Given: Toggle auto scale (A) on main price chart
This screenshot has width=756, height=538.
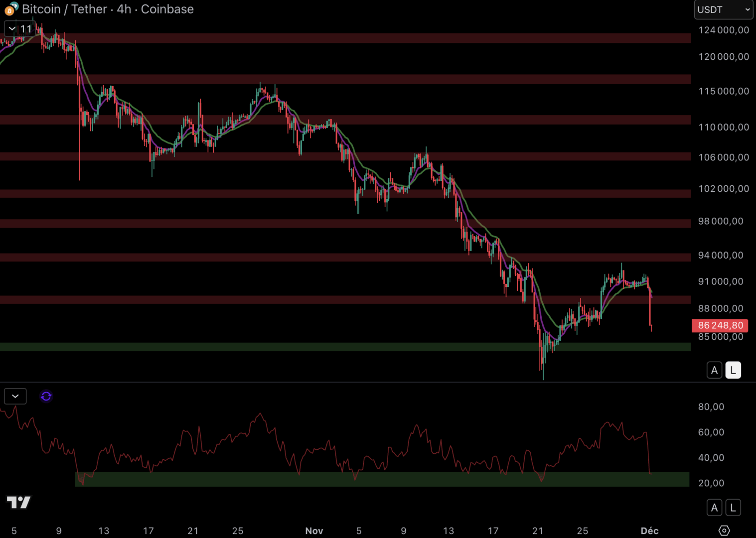Looking at the screenshot, I should pos(714,370).
